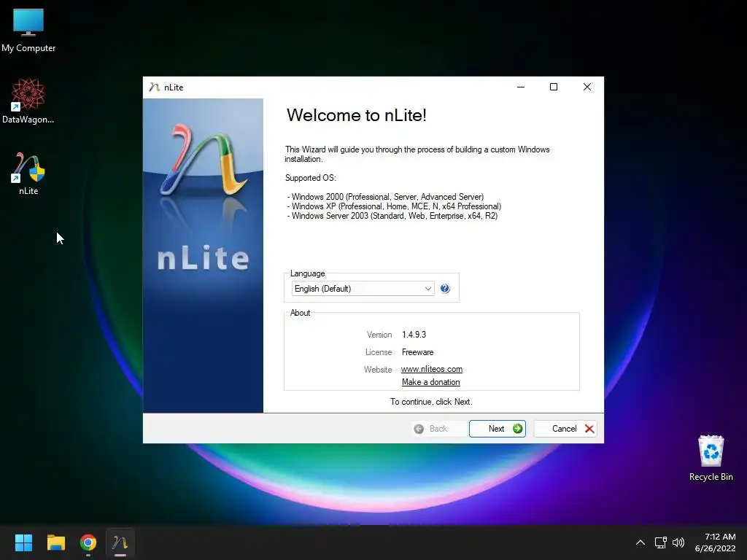The width and height of the screenshot is (747, 560).
Task: Click the Next button
Action: click(x=497, y=429)
